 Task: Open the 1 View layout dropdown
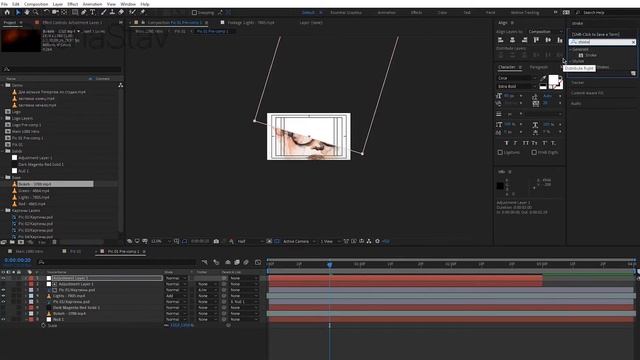330,241
